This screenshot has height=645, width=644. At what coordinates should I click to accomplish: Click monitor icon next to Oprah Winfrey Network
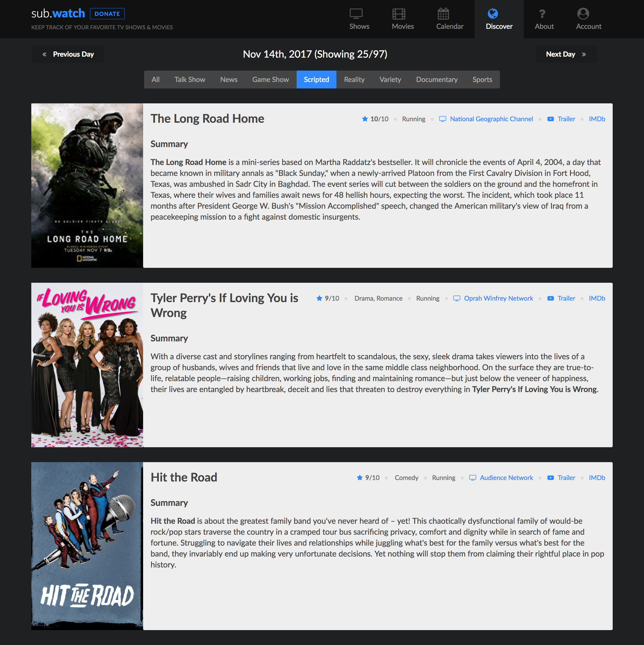[456, 298]
